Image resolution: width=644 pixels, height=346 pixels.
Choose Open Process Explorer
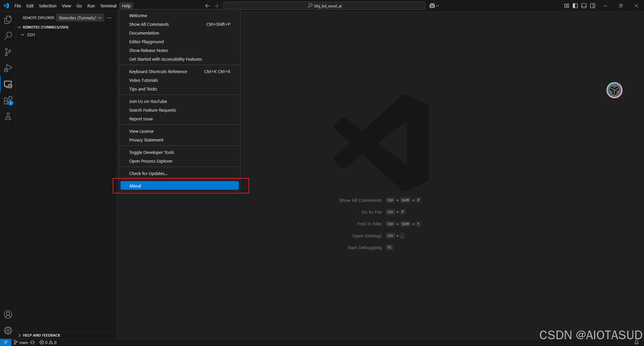click(179, 161)
